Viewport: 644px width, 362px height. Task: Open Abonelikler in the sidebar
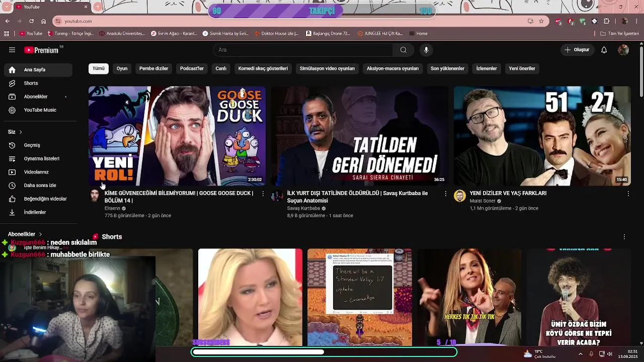coord(38,97)
